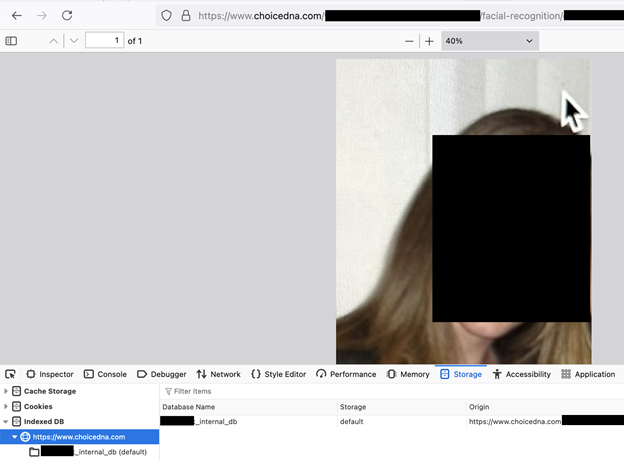The height and width of the screenshot is (460, 624).
Task: Collapse the https://www.choicedna.com origin node
Action: tap(15, 437)
